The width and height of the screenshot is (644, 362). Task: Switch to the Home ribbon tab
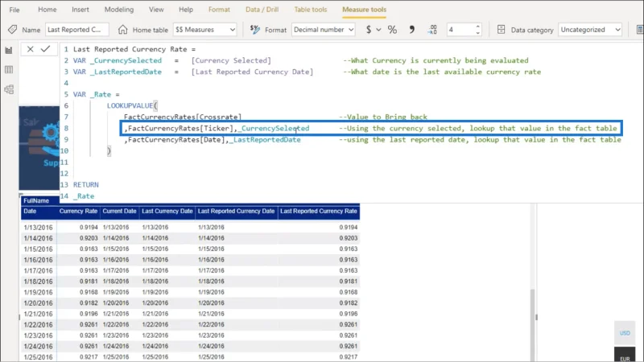[x=47, y=10]
